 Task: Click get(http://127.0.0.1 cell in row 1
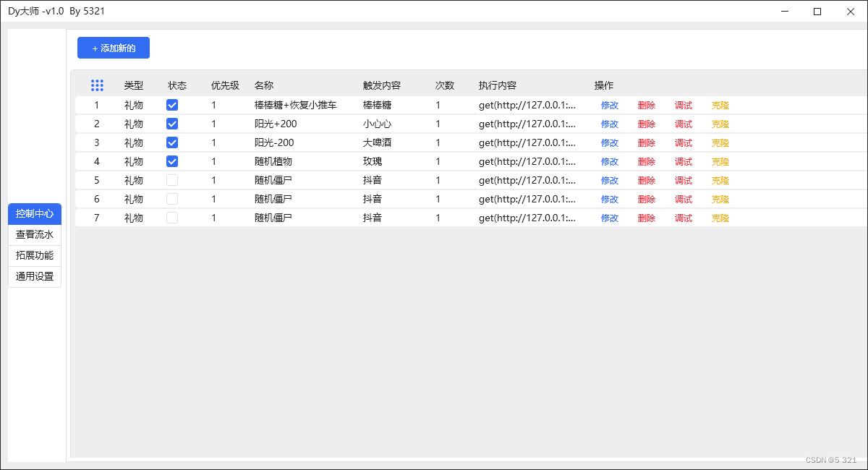[x=527, y=105]
